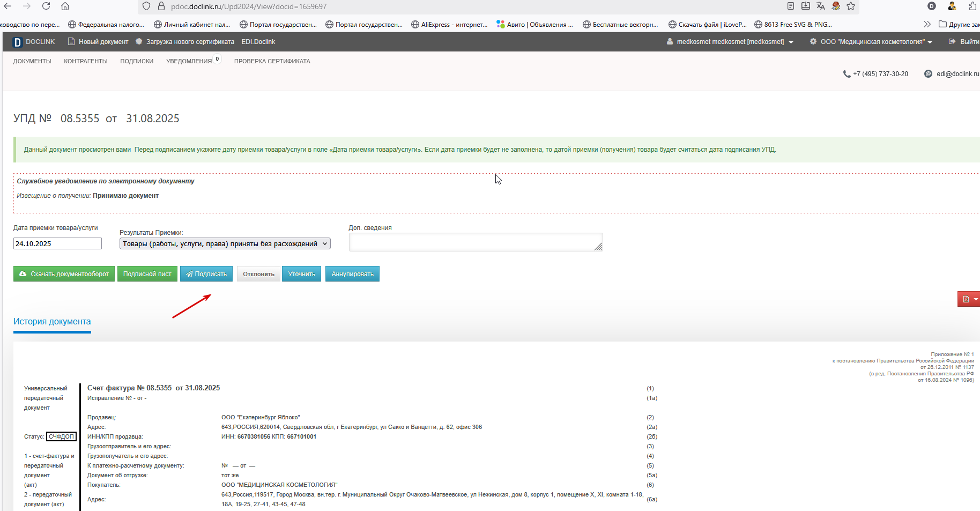Go back to the previous browser page
The width and height of the screenshot is (980, 511).
point(8,6)
